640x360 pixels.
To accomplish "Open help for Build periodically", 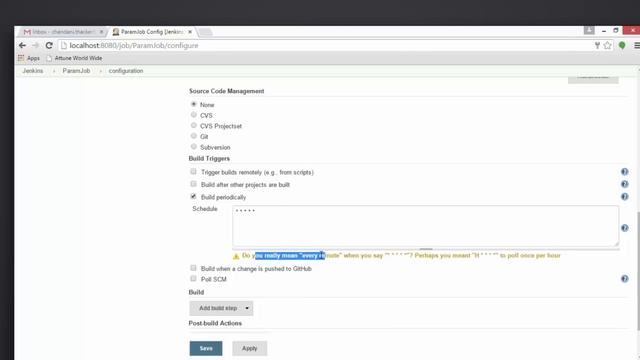I will pos(624,197).
